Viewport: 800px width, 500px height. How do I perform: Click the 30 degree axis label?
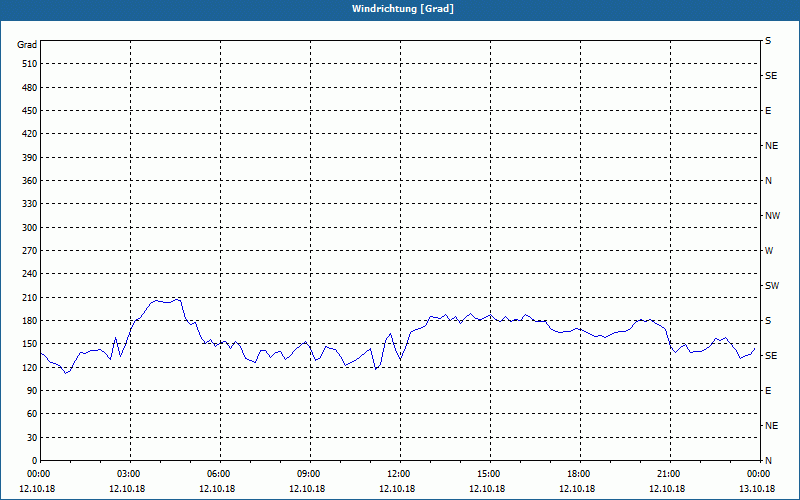pos(32,438)
